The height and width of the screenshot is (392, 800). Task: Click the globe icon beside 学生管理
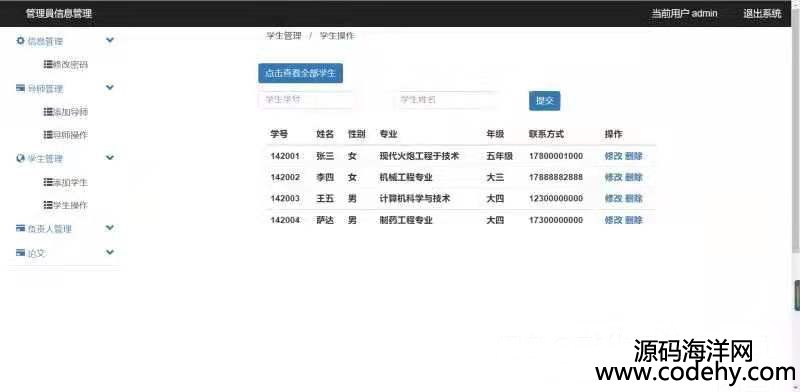[20, 158]
